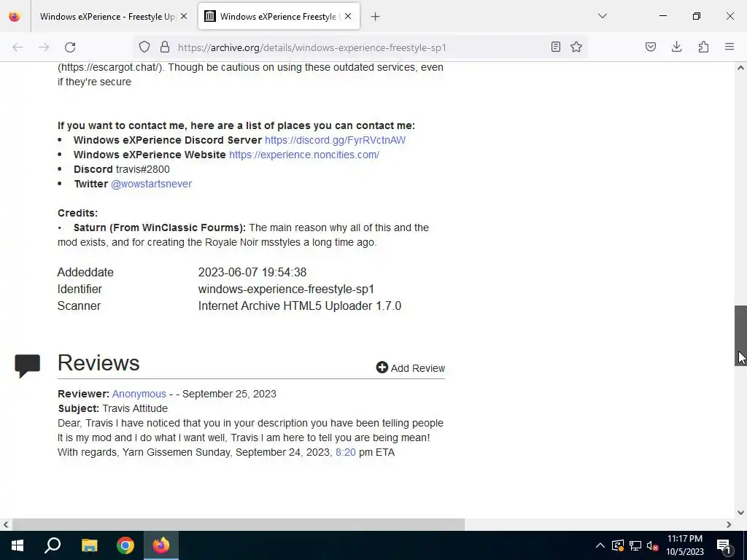Click Add Review

(410, 368)
